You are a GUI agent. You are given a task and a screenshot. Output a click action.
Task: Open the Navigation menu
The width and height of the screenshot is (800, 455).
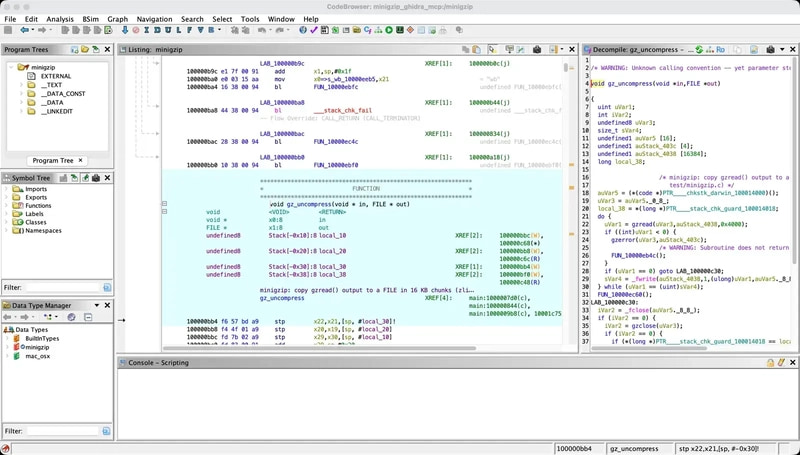(x=155, y=19)
